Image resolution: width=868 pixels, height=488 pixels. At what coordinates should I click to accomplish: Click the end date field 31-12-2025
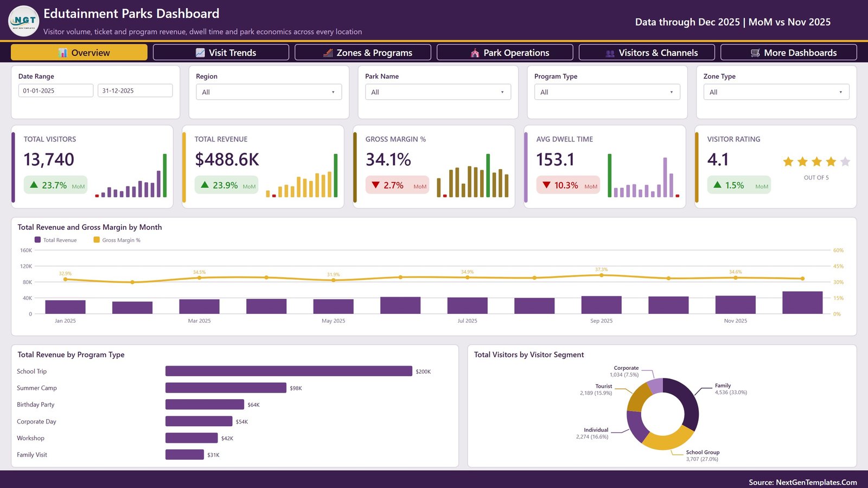[x=135, y=91]
